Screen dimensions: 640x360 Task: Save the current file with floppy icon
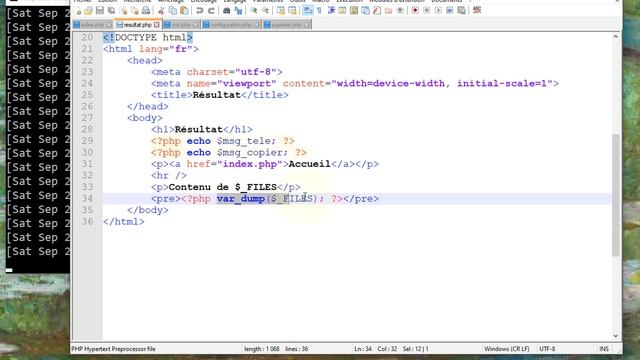click(x=100, y=11)
